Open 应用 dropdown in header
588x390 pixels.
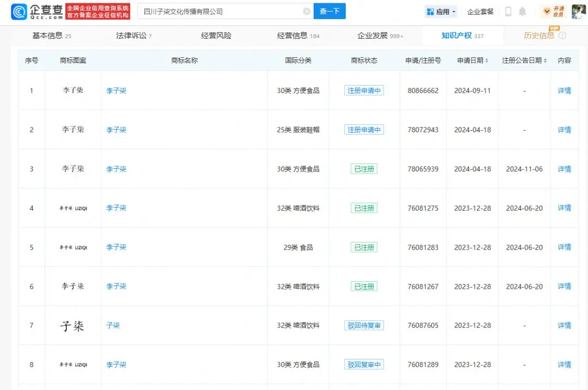(x=441, y=11)
